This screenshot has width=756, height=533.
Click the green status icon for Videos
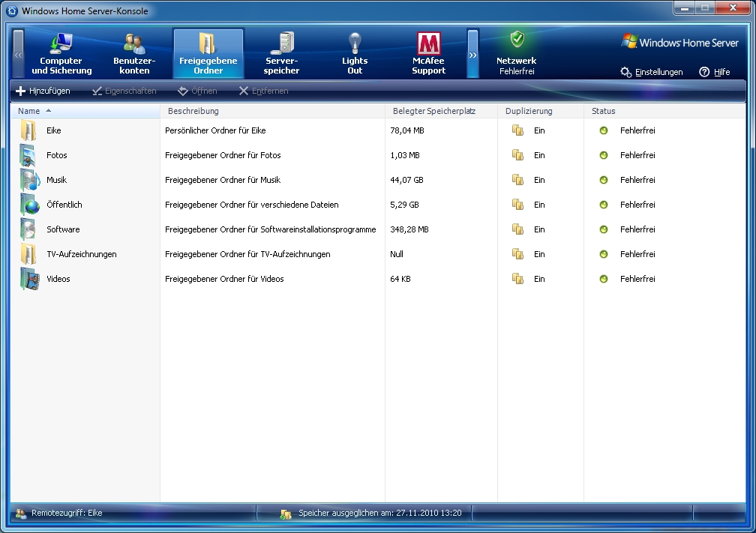(604, 279)
